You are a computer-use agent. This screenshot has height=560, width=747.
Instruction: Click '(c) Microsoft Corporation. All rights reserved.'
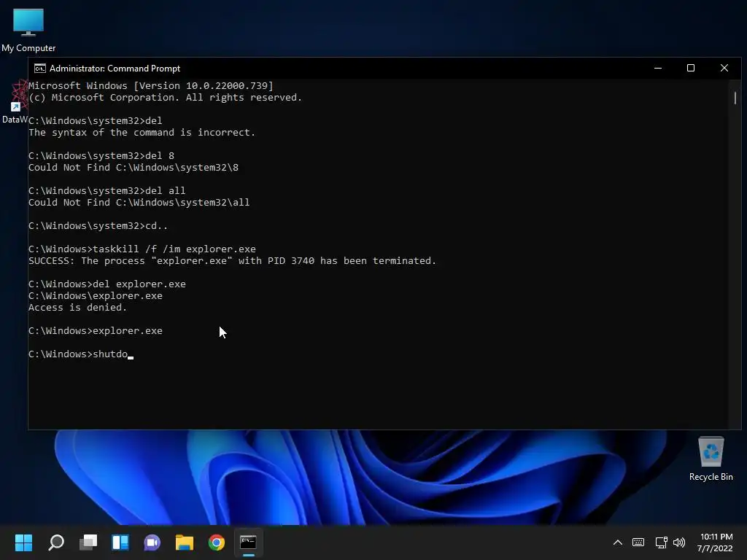[x=166, y=98]
